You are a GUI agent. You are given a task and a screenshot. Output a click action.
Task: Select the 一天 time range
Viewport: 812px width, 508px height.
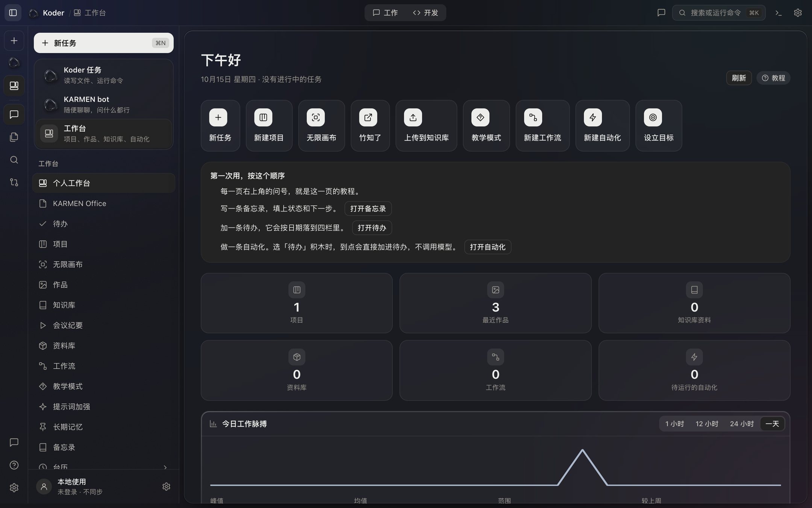[772, 424]
